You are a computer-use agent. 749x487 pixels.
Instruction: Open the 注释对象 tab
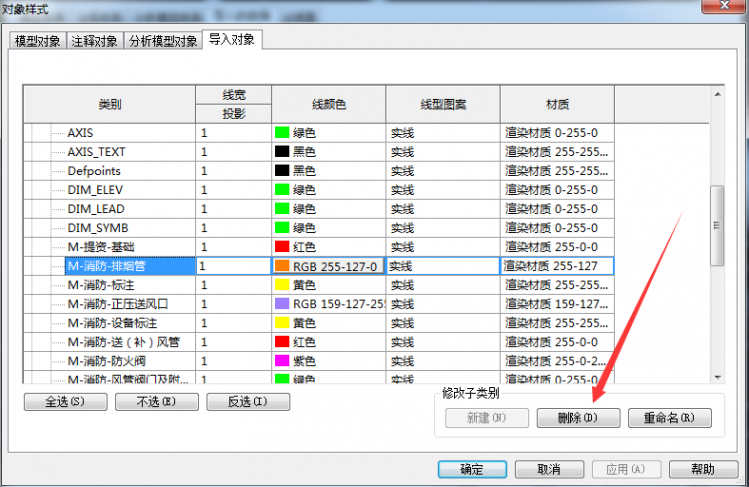pos(96,41)
